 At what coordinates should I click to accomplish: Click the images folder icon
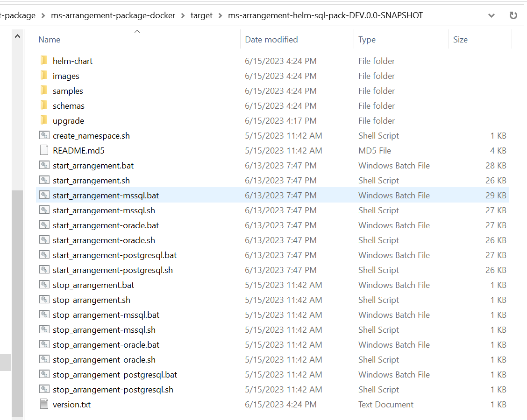[44, 76]
